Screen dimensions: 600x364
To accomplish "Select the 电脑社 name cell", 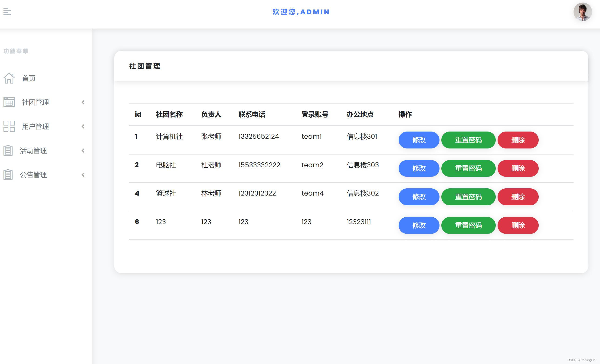I will [166, 165].
